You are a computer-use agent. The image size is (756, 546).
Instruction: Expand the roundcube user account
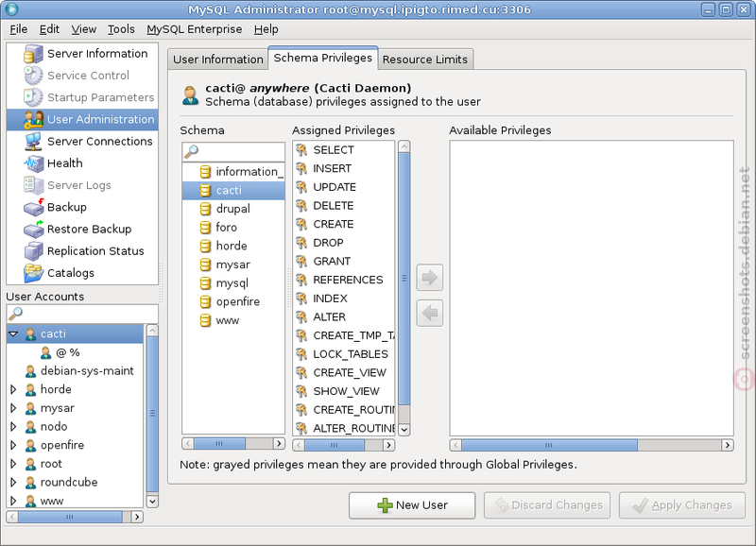pos(13,483)
